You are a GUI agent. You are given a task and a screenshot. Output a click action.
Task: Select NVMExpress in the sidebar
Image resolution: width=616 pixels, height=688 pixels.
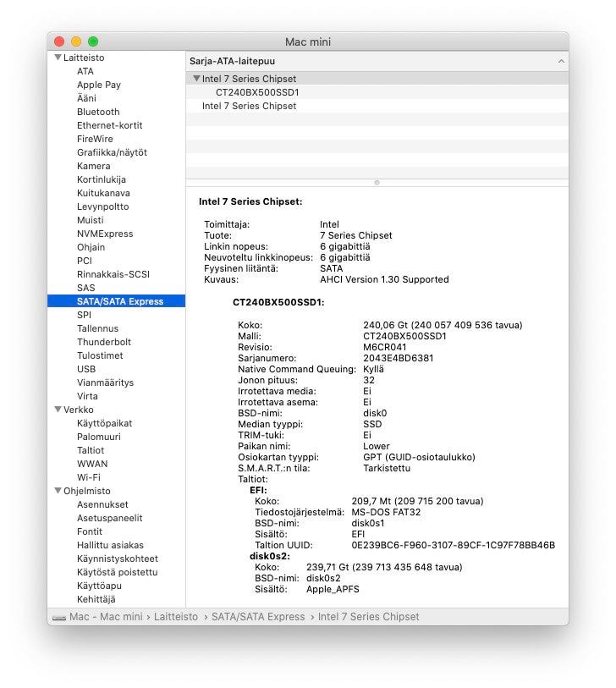pos(105,234)
